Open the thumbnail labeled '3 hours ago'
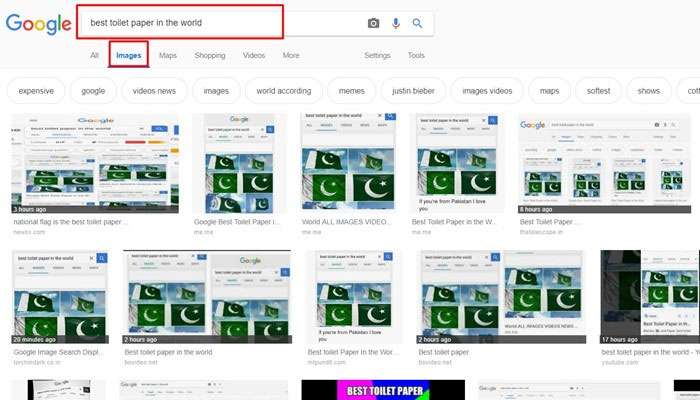This screenshot has width=700, height=400. (x=95, y=163)
